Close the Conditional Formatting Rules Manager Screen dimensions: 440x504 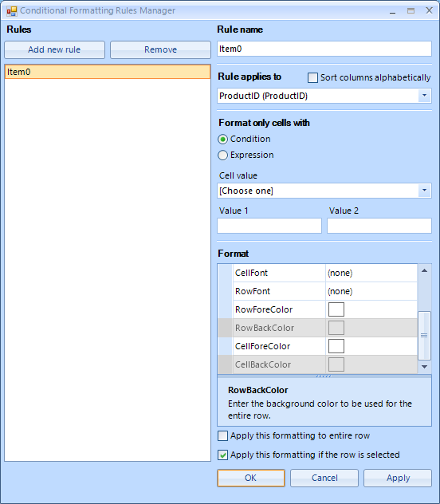coord(429,10)
